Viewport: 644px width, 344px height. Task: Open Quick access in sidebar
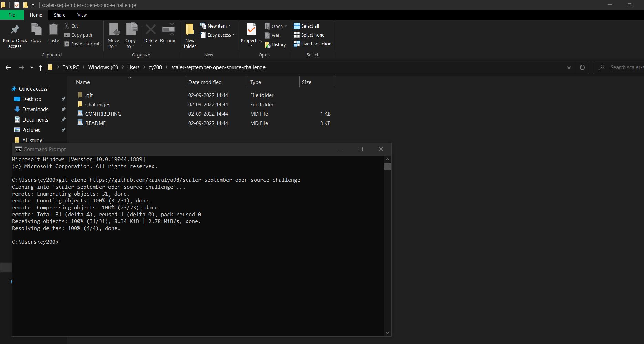(33, 89)
